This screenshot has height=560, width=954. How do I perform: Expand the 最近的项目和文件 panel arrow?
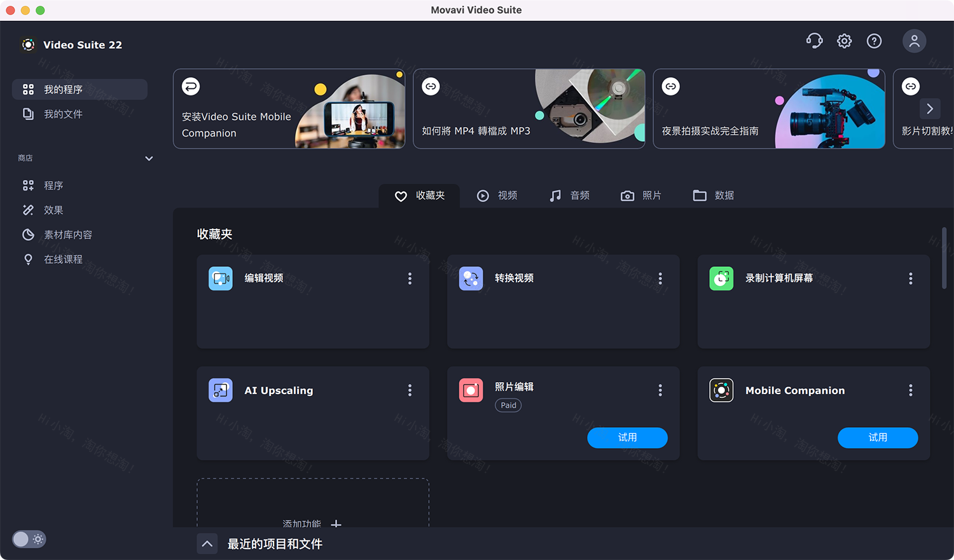click(207, 544)
